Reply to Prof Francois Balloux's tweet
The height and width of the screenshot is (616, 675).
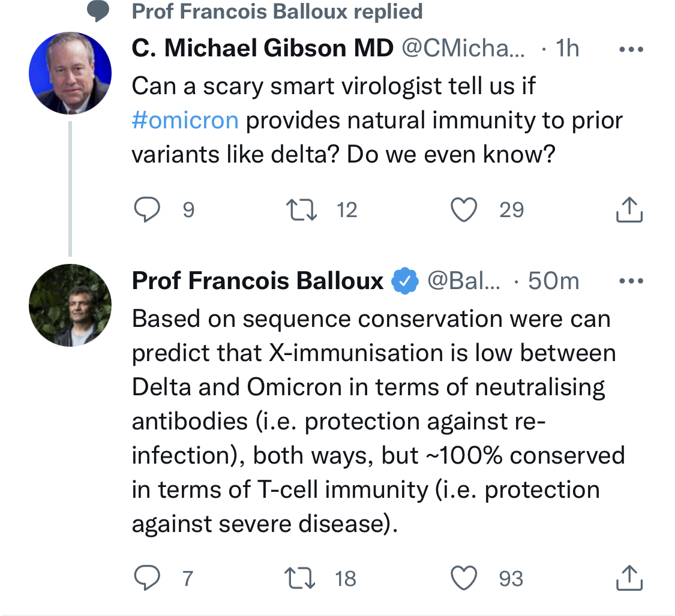pos(146,578)
